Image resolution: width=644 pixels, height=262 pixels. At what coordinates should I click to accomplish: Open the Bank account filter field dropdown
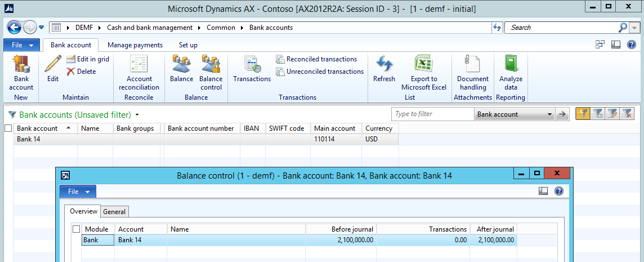click(x=549, y=114)
